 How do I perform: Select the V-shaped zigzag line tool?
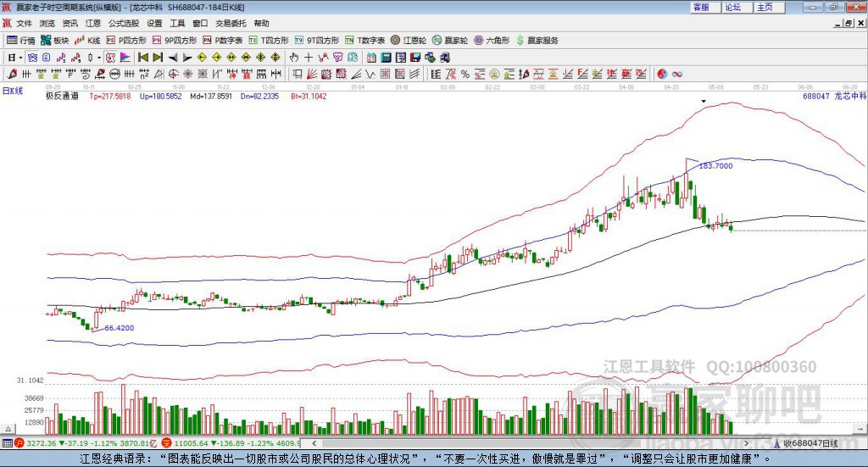coord(370,74)
